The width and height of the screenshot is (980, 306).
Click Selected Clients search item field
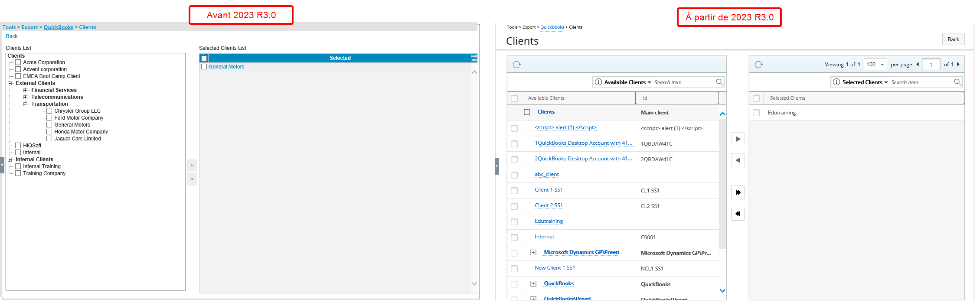pos(922,82)
